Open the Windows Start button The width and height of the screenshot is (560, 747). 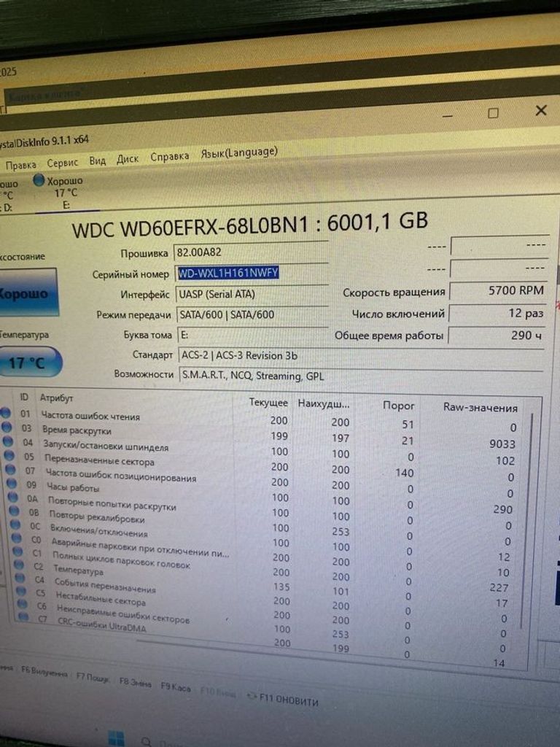(117, 738)
